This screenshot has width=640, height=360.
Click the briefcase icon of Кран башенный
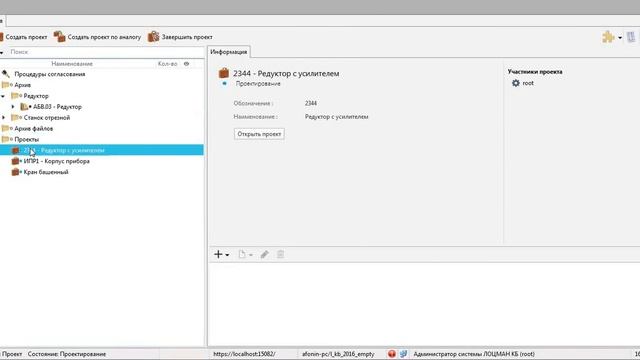[x=16, y=172]
